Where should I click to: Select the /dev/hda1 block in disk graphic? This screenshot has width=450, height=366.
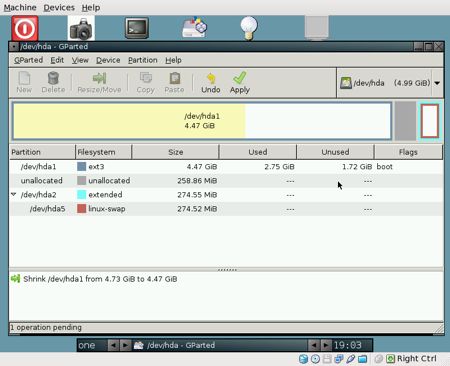[x=202, y=121]
